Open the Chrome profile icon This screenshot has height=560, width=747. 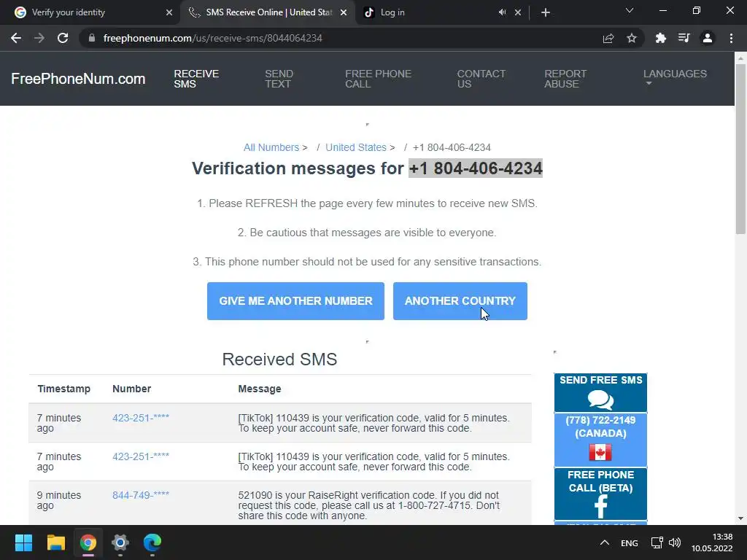click(x=708, y=38)
